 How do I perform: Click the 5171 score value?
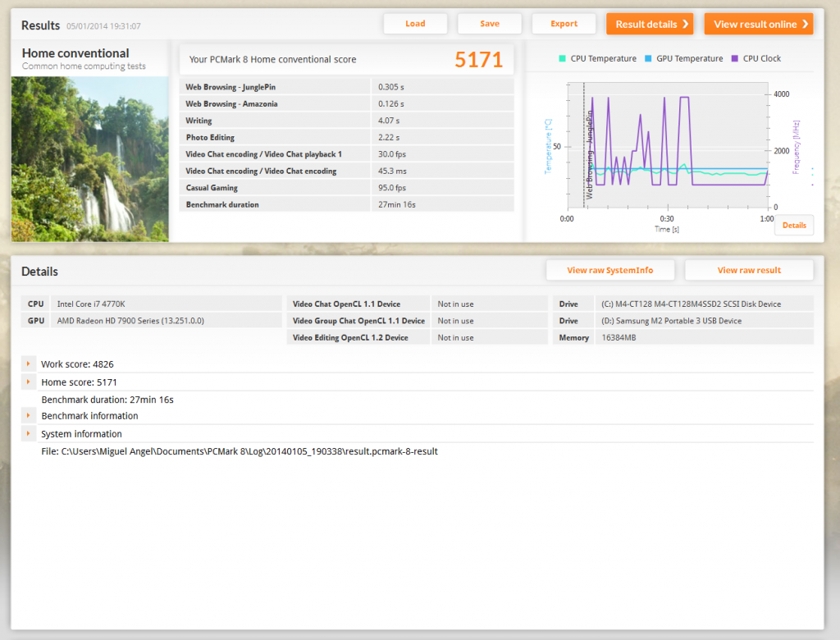tap(478, 60)
